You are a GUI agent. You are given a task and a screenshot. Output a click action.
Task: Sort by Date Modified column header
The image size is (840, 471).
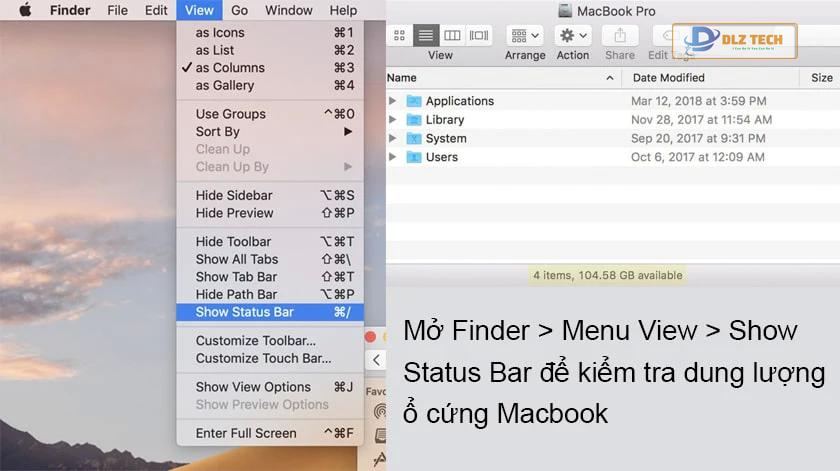pos(710,78)
